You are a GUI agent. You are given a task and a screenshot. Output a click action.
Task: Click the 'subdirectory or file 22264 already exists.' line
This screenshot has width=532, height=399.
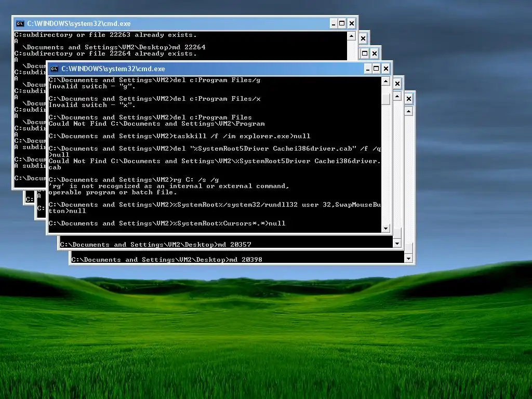pos(105,54)
